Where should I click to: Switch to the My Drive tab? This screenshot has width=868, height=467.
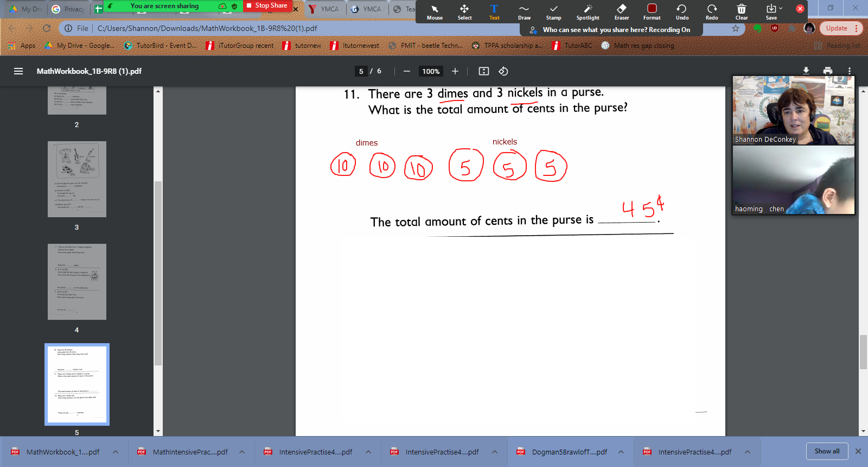click(25, 9)
